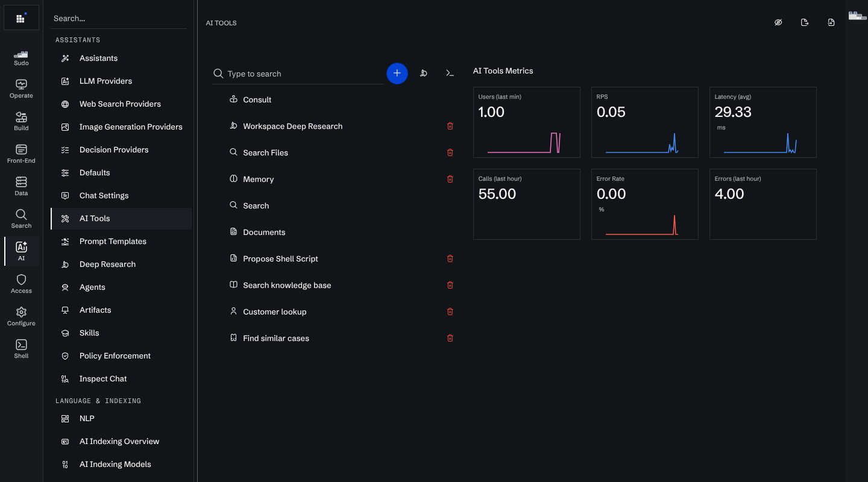Delete the Workspace Deep Research tool

coord(450,126)
